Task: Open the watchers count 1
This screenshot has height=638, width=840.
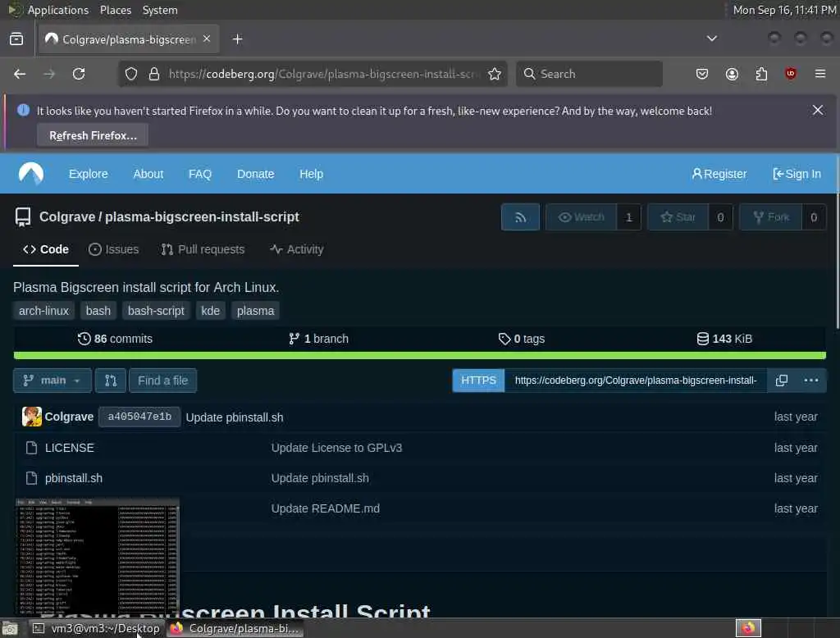Action: [x=629, y=217]
